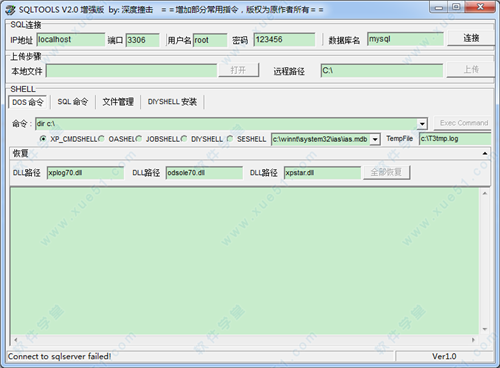Screen dimensions: 500x368
Task: Edit the 远程路径 C:\ field
Action: click(382, 70)
